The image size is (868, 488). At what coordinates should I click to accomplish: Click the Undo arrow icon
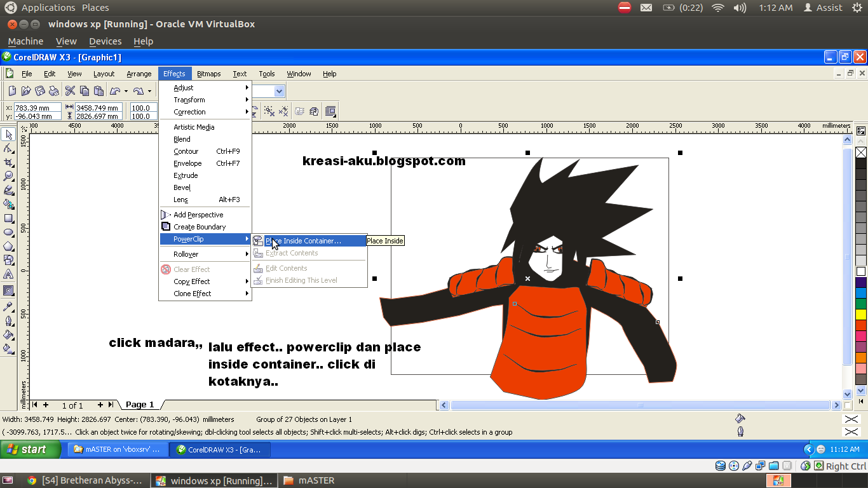115,91
